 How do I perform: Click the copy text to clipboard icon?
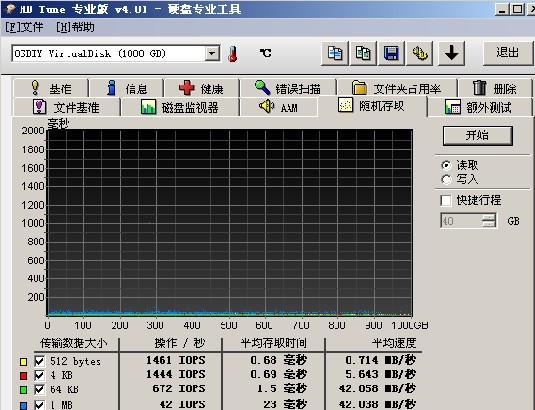[335, 53]
